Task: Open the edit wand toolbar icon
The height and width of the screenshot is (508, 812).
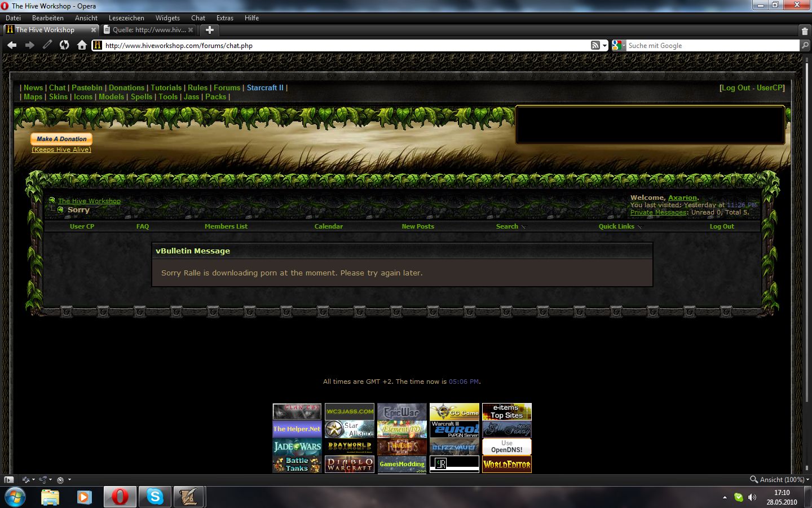Action: point(47,45)
